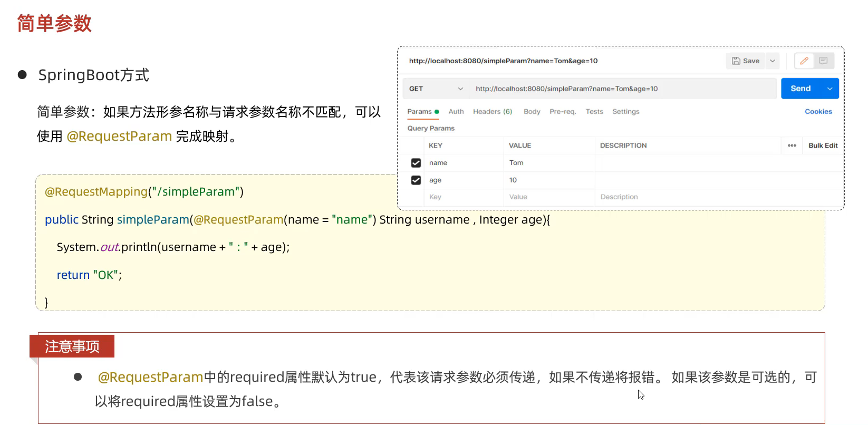Click the Save floppy disk icon

(736, 61)
